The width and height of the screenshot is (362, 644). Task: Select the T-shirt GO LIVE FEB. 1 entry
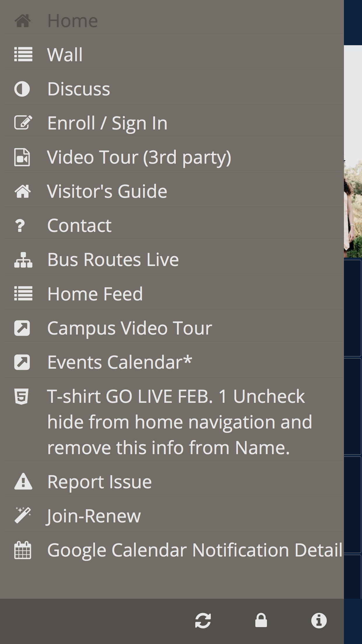click(179, 422)
